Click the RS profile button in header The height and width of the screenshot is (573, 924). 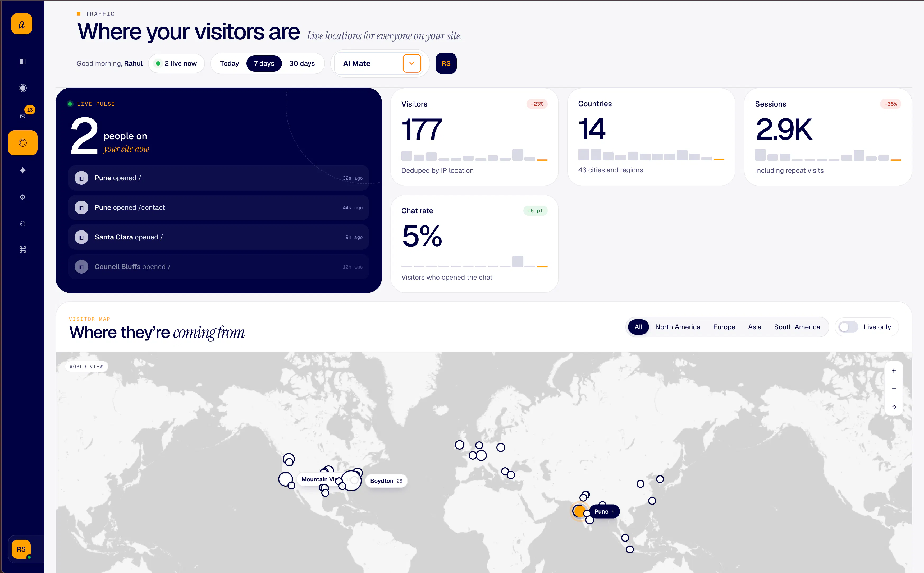tap(446, 63)
